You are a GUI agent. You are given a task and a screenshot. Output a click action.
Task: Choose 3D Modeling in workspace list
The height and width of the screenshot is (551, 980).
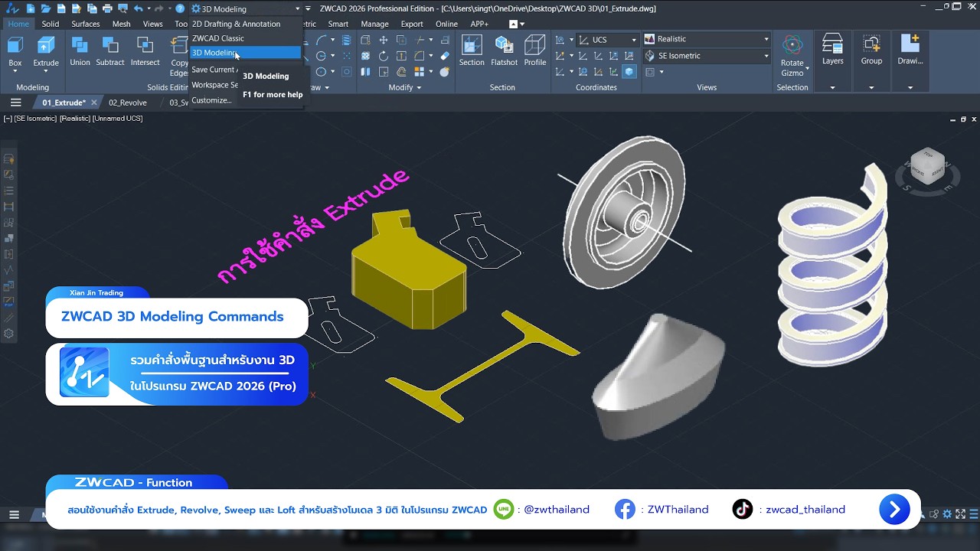[245, 53]
